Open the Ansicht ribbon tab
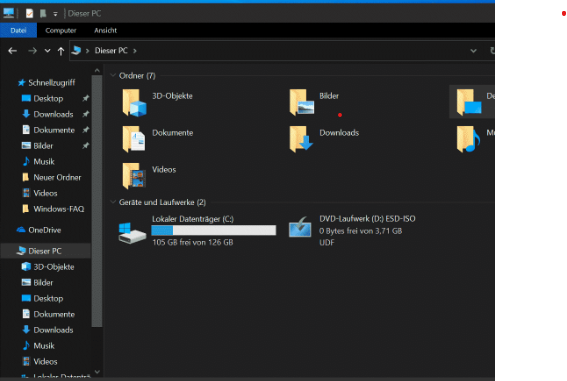Viewport: 567px width, 381px height. pos(105,30)
